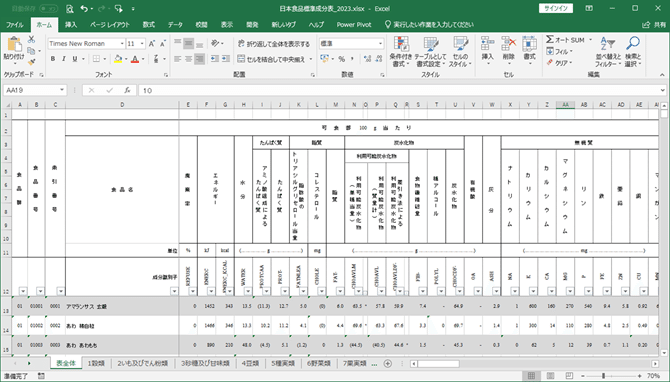Image resolution: width=670 pixels, height=382 pixels.
Task: Open Cell Styles (セルのスタイル)
Action: point(461,51)
